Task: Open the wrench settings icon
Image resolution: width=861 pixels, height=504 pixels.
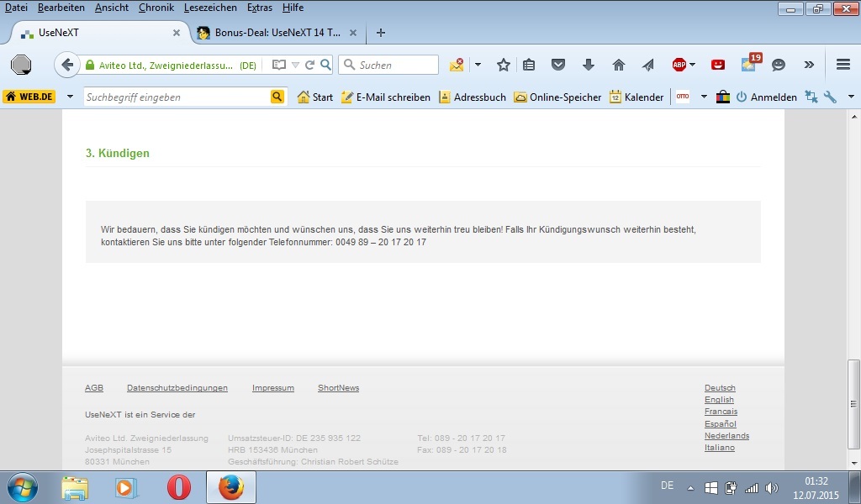Action: pyautogui.click(x=830, y=97)
